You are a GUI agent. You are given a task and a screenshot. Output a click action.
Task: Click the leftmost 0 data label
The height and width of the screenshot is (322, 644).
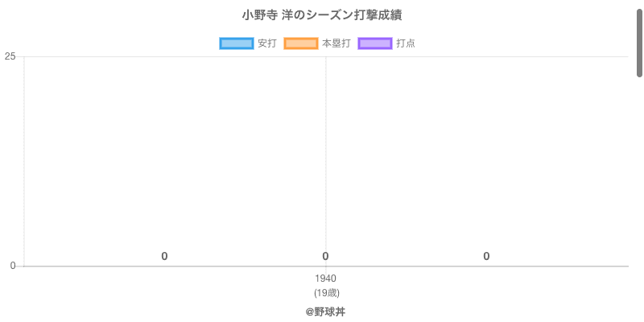[164, 256]
